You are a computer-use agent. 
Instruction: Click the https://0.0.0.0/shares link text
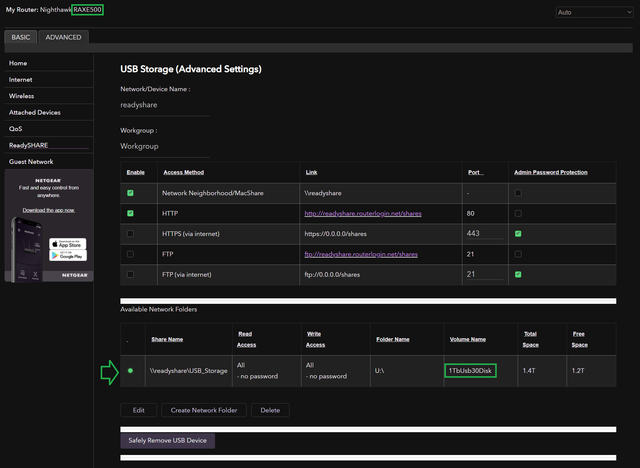(x=336, y=234)
